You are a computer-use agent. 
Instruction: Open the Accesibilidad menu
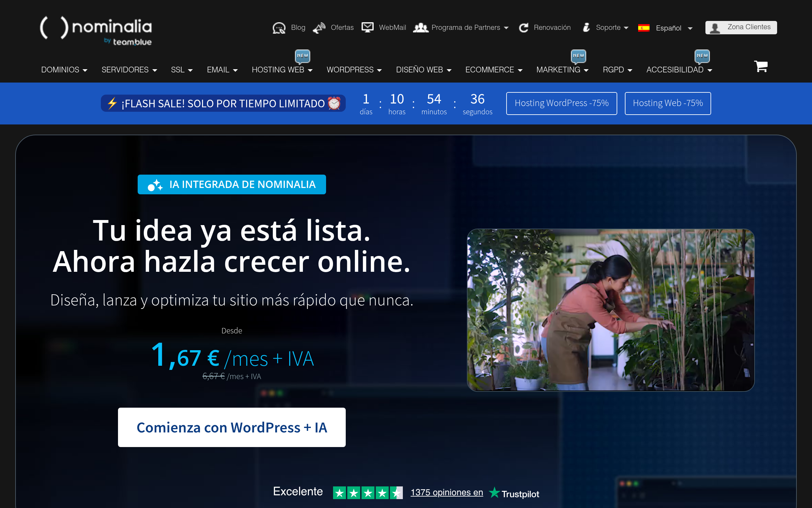click(679, 70)
